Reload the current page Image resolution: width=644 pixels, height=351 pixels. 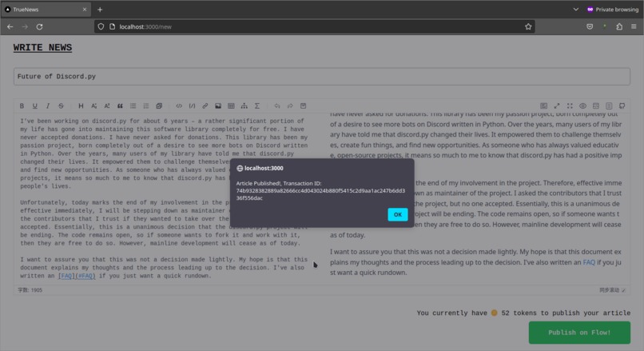pos(39,26)
